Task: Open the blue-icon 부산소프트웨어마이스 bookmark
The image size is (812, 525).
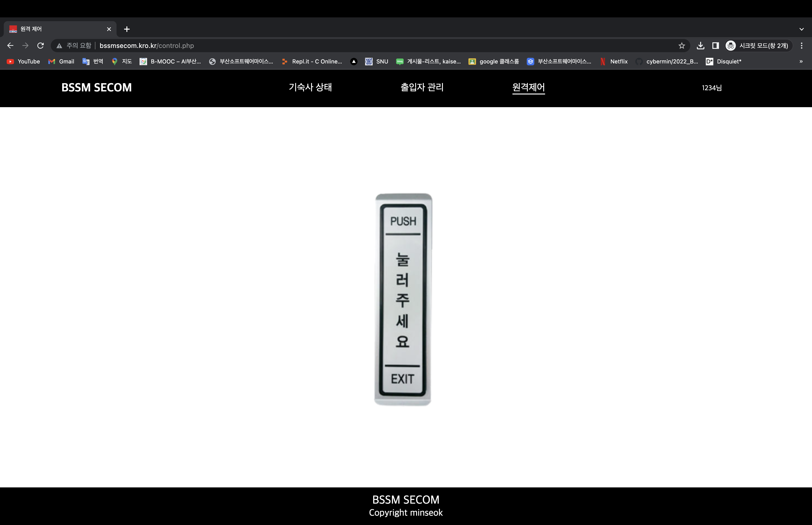Action: (x=559, y=62)
